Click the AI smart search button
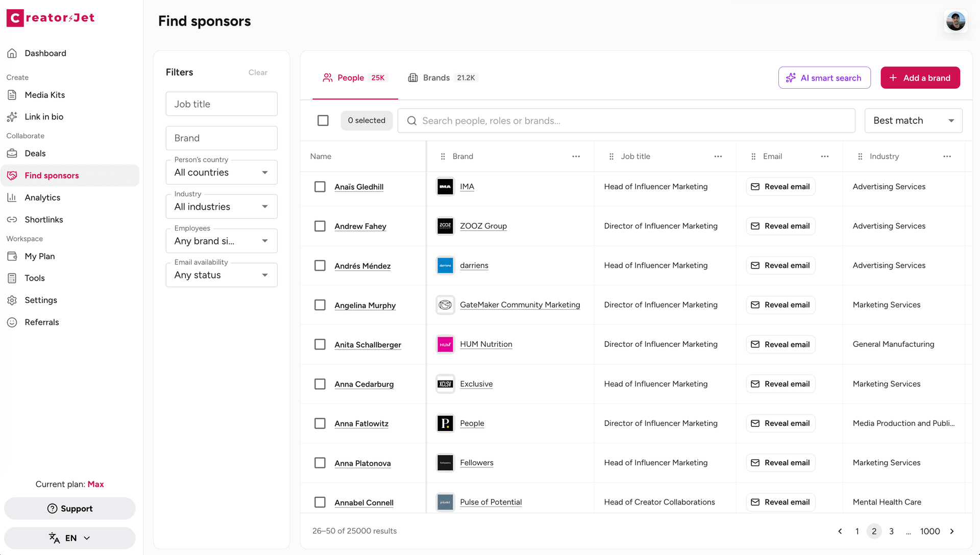 click(x=824, y=78)
